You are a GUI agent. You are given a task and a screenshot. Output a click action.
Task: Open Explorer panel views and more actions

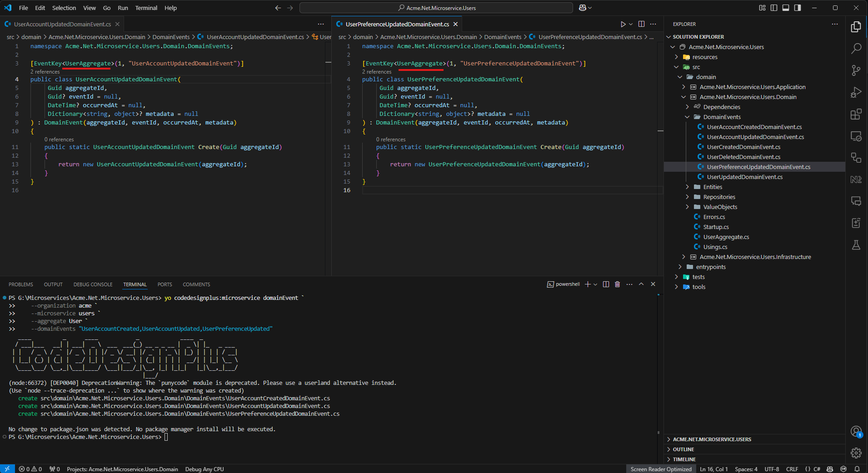pyautogui.click(x=835, y=24)
